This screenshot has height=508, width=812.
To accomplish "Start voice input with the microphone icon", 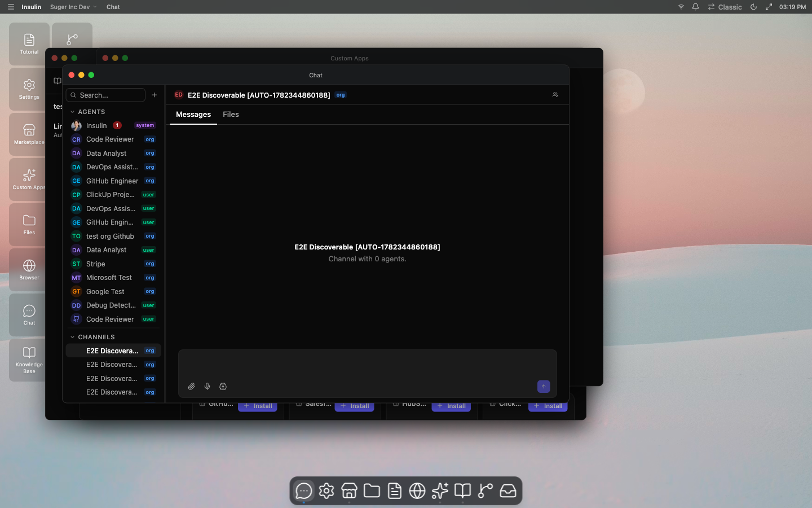I will click(x=207, y=387).
